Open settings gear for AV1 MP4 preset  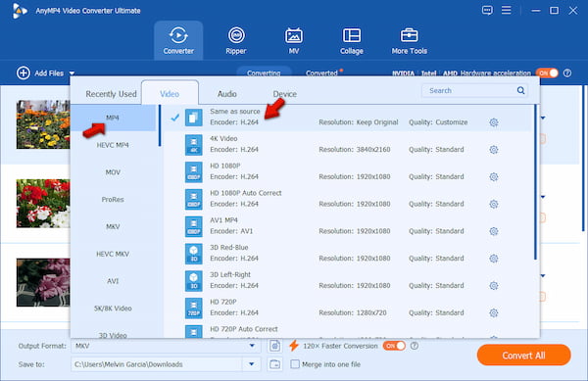click(x=494, y=231)
